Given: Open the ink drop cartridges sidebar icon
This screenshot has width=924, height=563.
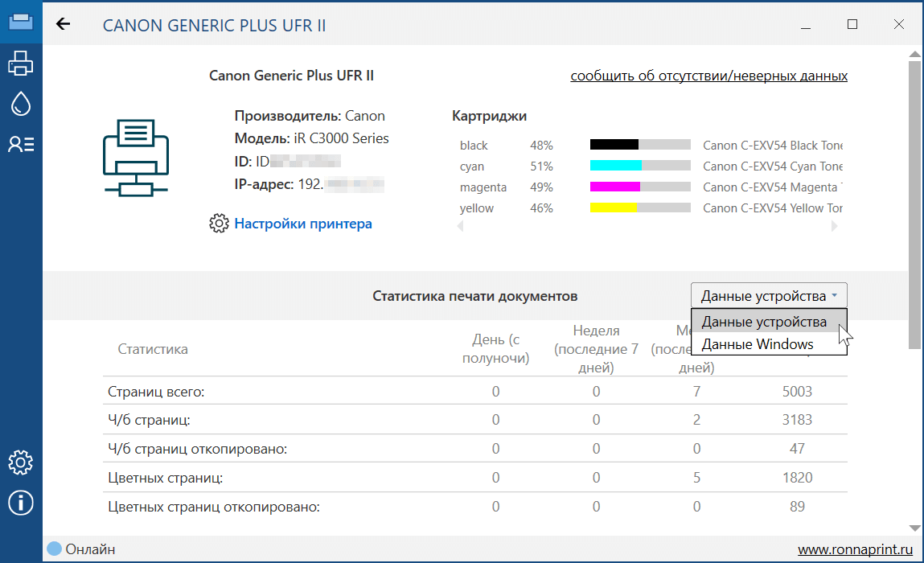Looking at the screenshot, I should [21, 104].
